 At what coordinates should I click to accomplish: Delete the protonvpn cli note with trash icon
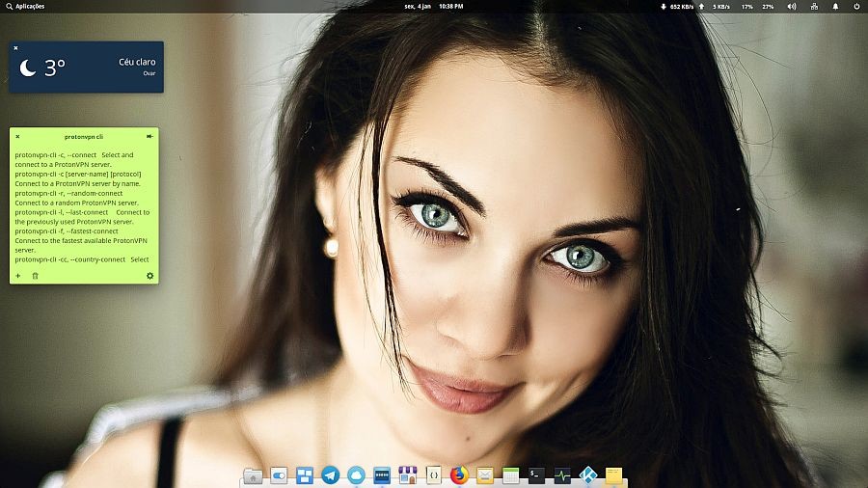[x=36, y=276]
